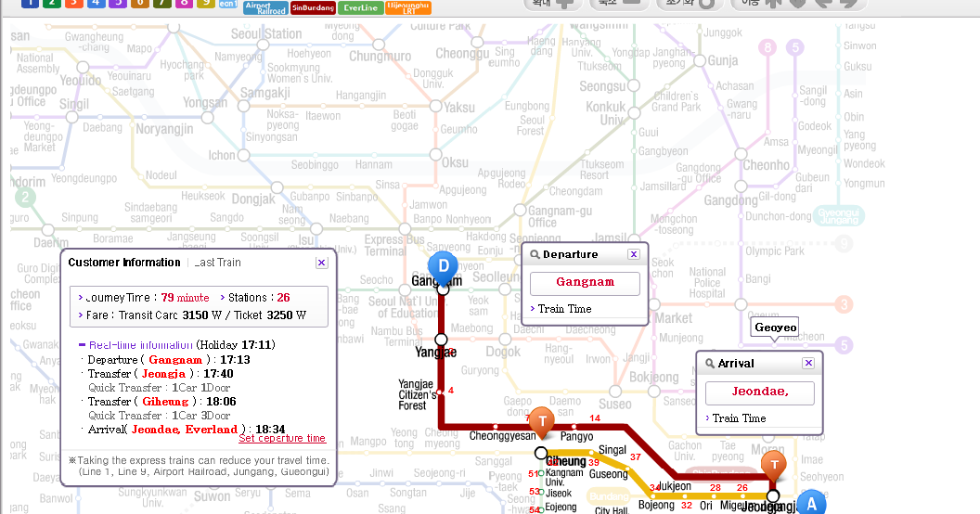Click the Jeondae arrival station field
Image resolution: width=980 pixels, height=514 pixels.
759,392
